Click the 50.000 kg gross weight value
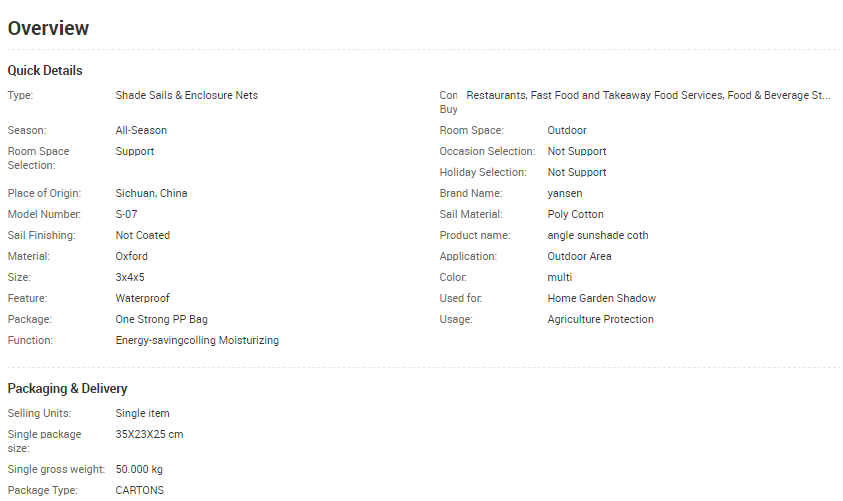The image size is (843, 501). coord(139,469)
